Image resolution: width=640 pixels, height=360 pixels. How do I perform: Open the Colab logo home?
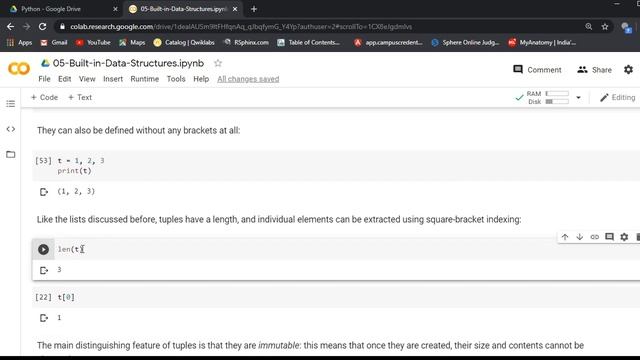tap(19, 68)
